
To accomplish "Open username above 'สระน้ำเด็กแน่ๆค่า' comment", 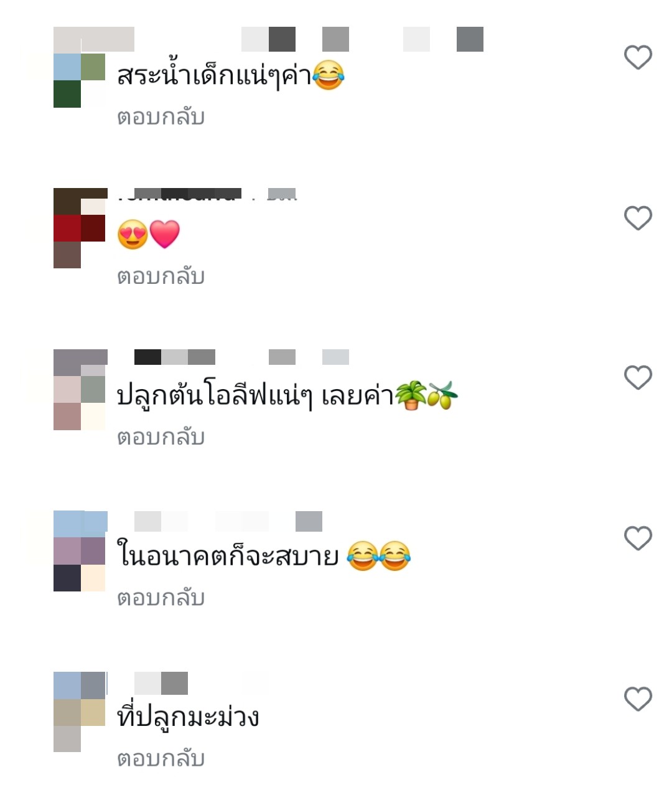I will point(309,39).
